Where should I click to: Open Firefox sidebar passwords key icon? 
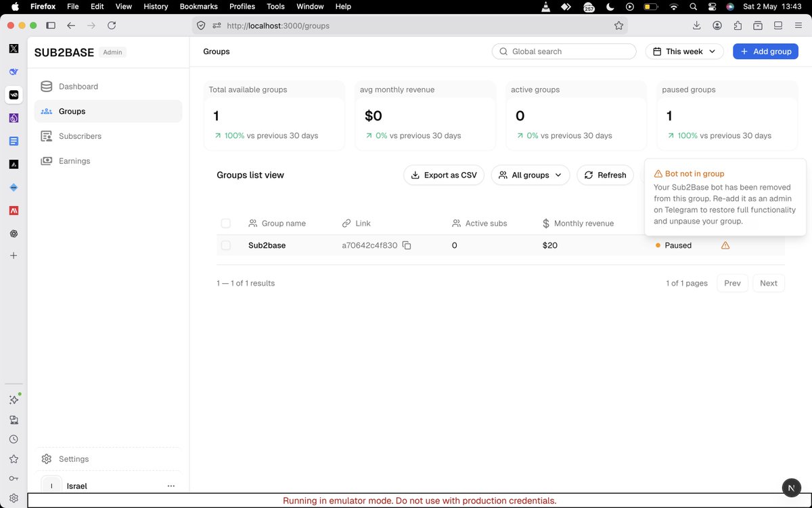click(x=14, y=478)
